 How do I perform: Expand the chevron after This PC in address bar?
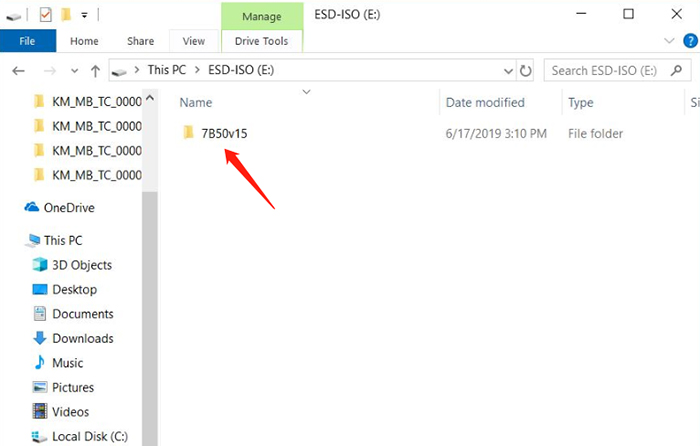click(197, 70)
